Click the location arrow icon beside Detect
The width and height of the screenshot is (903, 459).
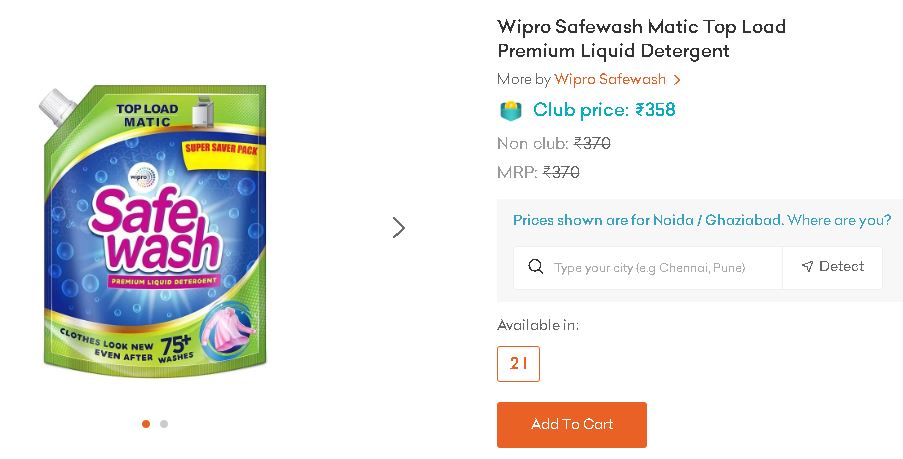coord(807,266)
